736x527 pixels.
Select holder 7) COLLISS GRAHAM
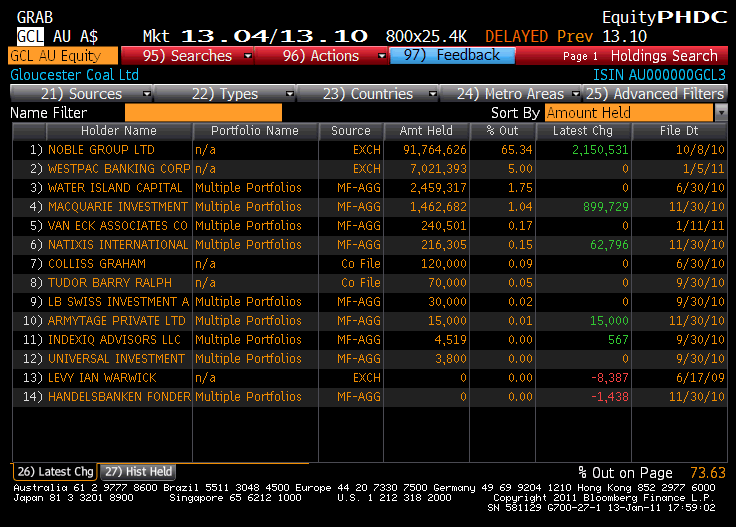point(97,264)
